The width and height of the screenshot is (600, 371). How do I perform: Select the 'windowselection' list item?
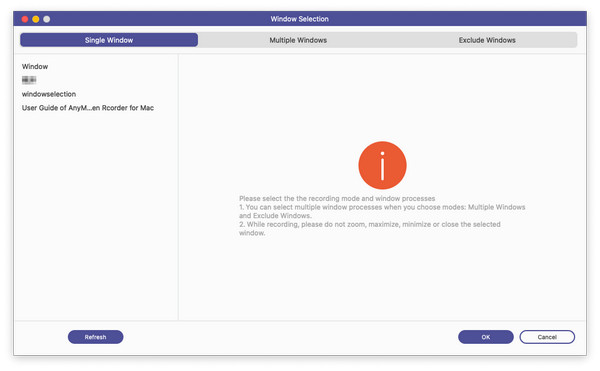coord(49,94)
